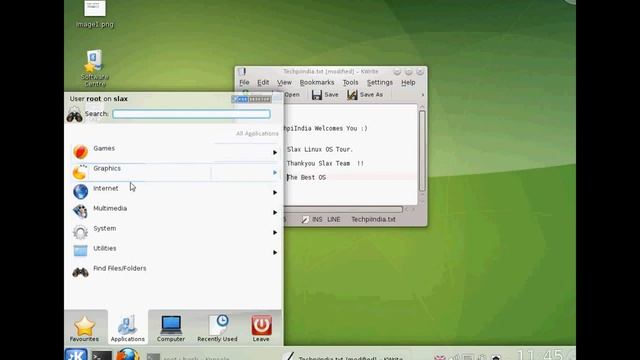Image resolution: width=640 pixels, height=360 pixels.
Task: Open the Games category
Action: (x=175, y=152)
